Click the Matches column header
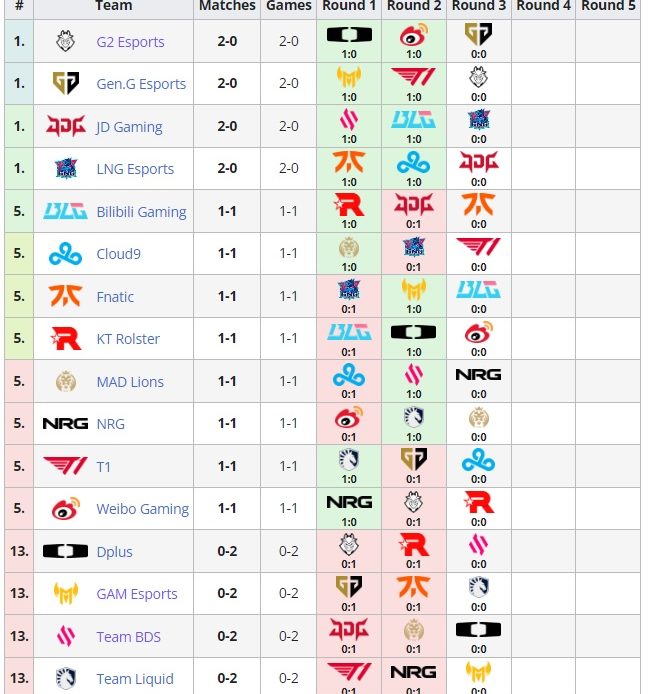Screen dimensions: 649x694 point(227,6)
